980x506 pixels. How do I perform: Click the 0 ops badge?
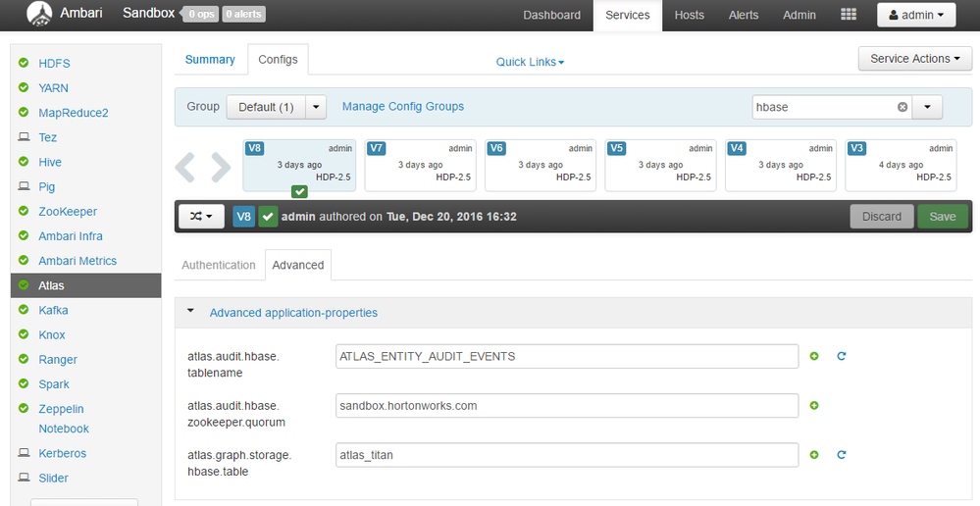[x=201, y=14]
